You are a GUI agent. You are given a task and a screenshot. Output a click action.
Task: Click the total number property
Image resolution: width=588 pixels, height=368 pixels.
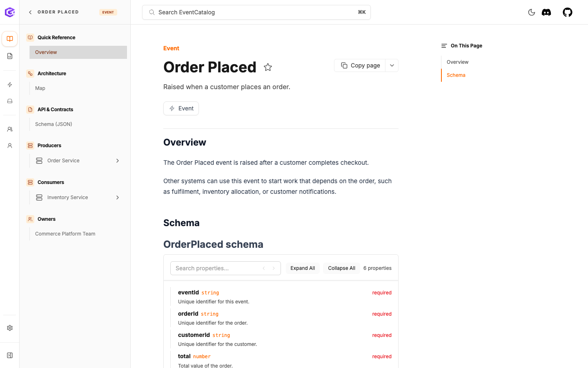tap(281, 361)
